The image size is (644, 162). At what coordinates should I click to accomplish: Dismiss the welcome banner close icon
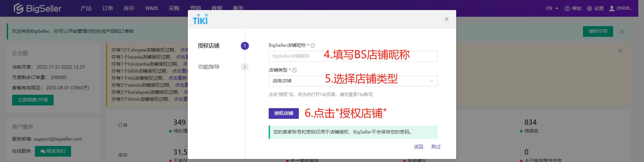tap(622, 32)
